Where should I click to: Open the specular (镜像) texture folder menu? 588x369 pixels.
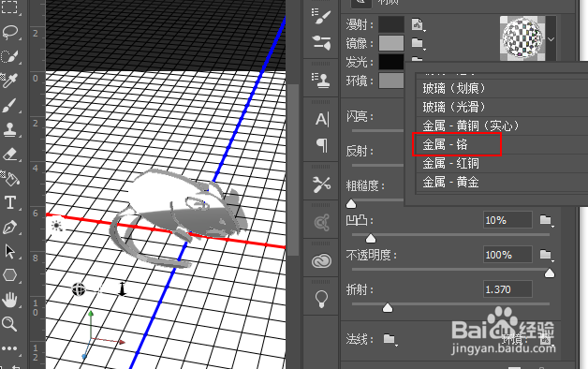[418, 43]
